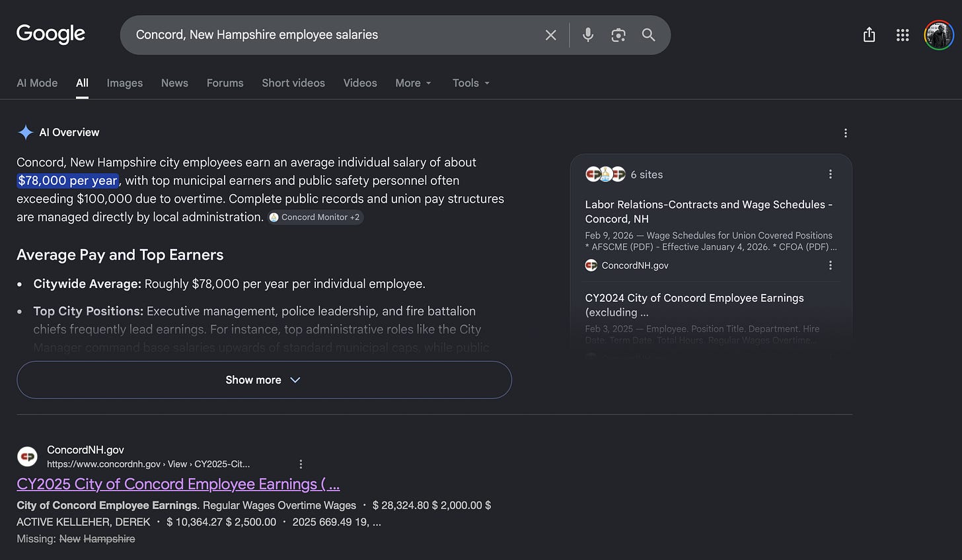The width and height of the screenshot is (962, 560).
Task: Click the Average Pay and Top Earners heading
Action: coord(120,255)
